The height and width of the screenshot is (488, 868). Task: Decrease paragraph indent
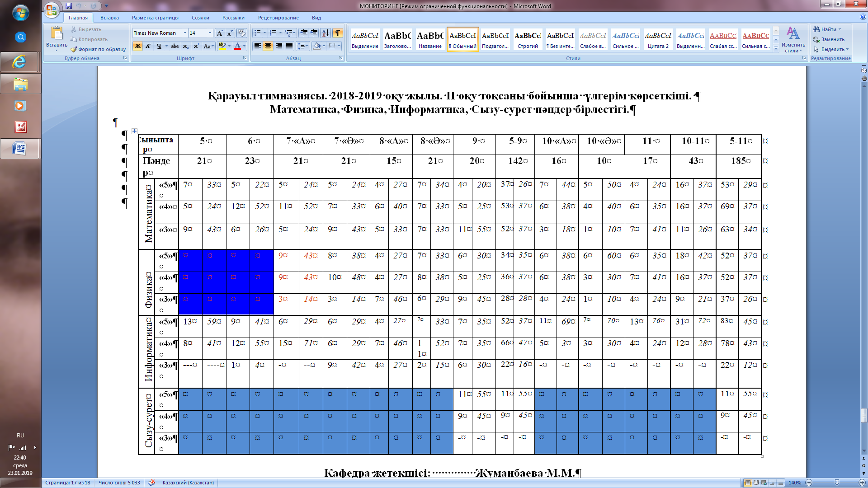[x=304, y=33]
